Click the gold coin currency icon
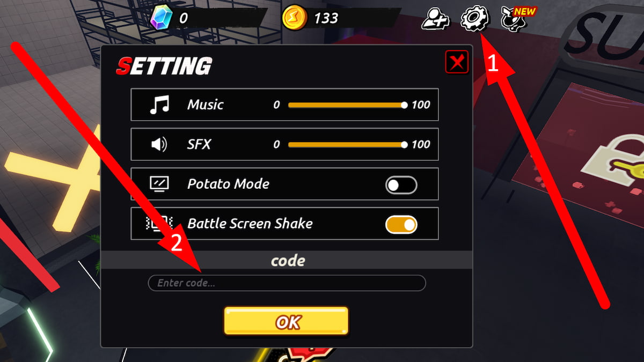This screenshot has height=362, width=644. coord(294,18)
